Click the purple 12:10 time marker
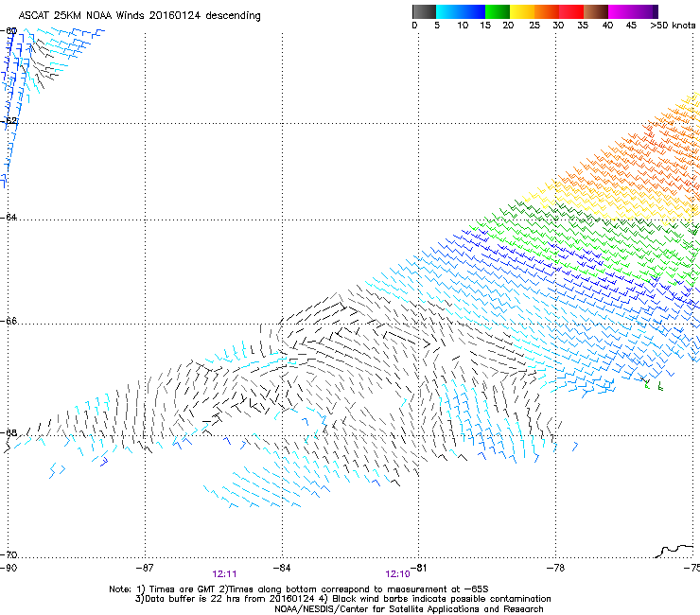The width and height of the screenshot is (700, 615). 397,574
